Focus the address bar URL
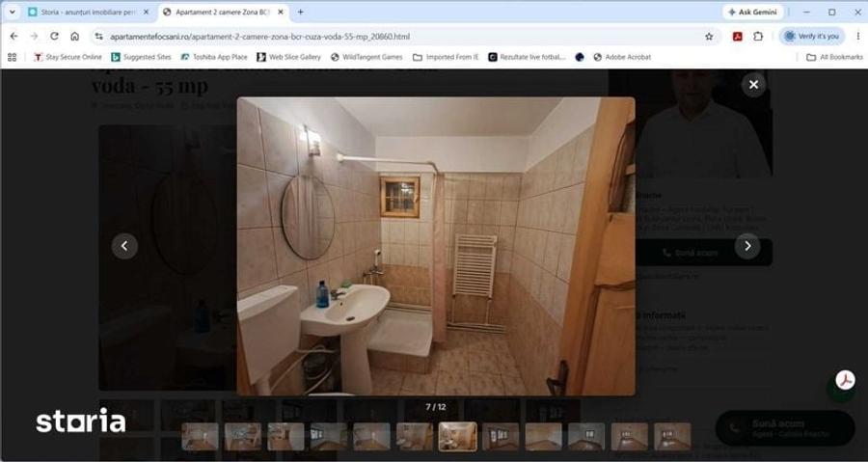Screen dimensions: 868x462 (x=259, y=37)
